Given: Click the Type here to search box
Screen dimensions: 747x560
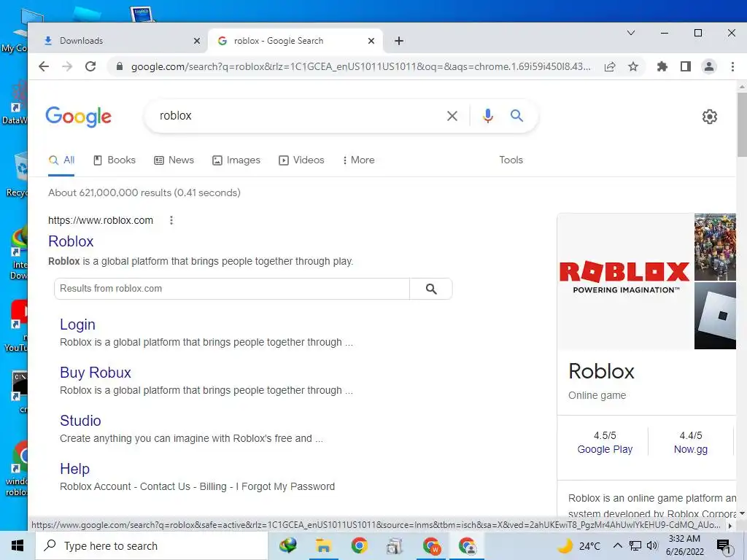Looking at the screenshot, I should tap(152, 545).
